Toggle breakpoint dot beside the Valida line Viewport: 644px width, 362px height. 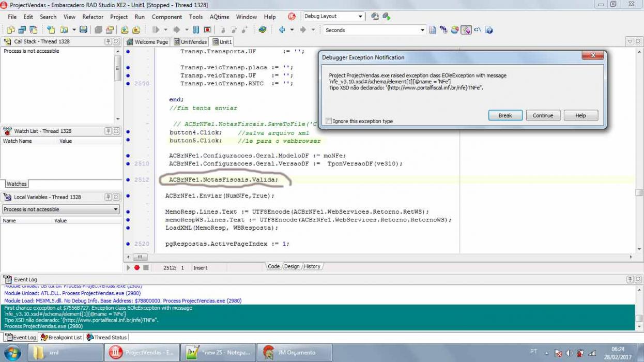tap(128, 180)
